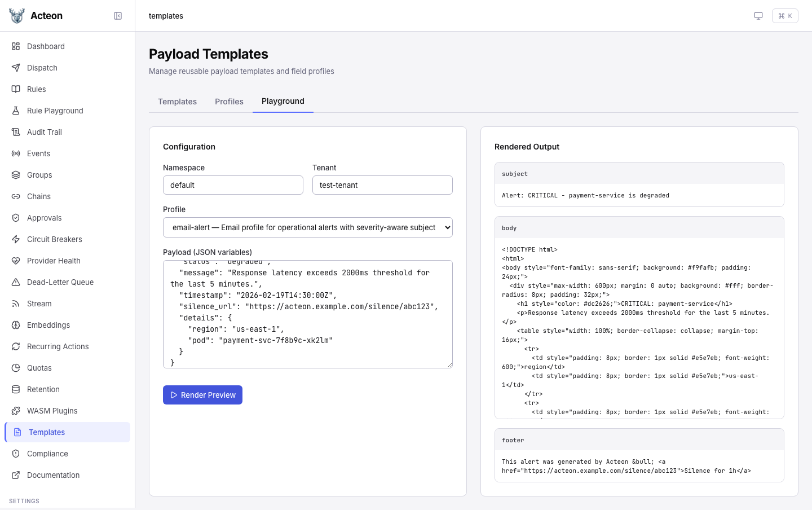Open Dispatch via its paper plane icon
This screenshot has height=510, width=812.
pyautogui.click(x=16, y=68)
